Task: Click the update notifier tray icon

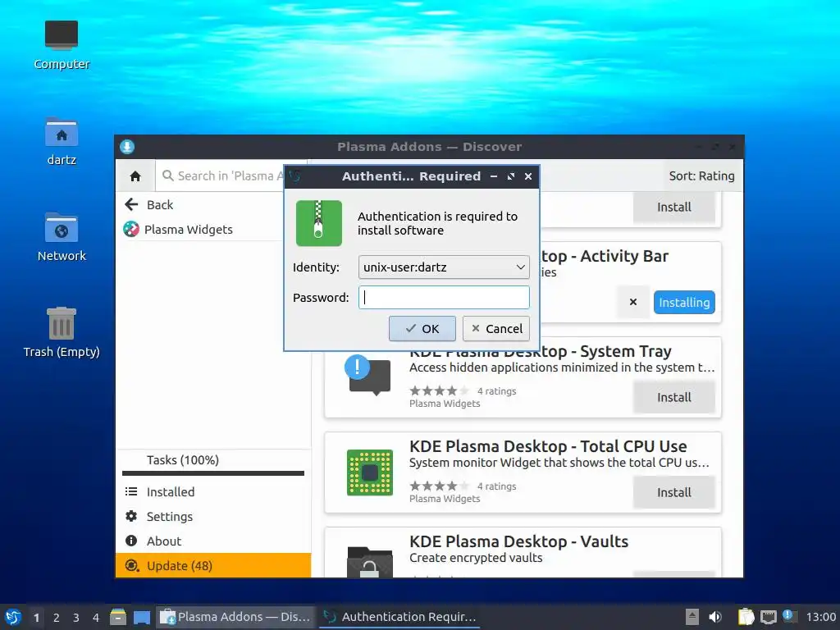Action: click(788, 615)
